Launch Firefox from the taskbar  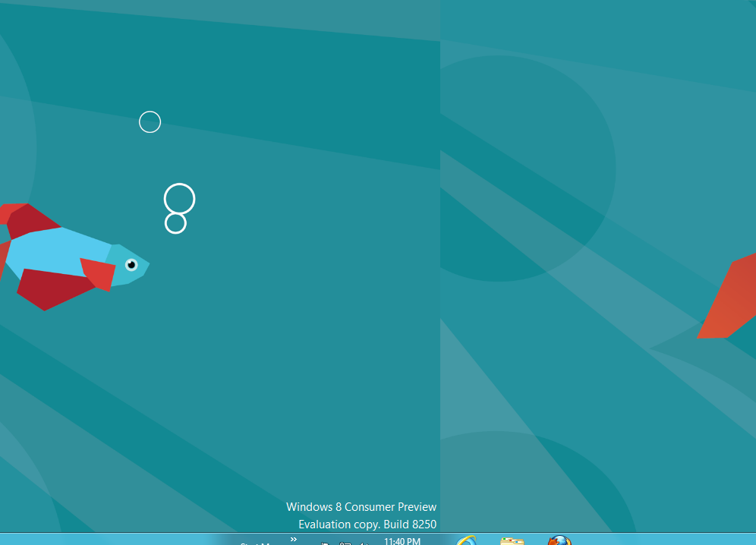(x=559, y=540)
